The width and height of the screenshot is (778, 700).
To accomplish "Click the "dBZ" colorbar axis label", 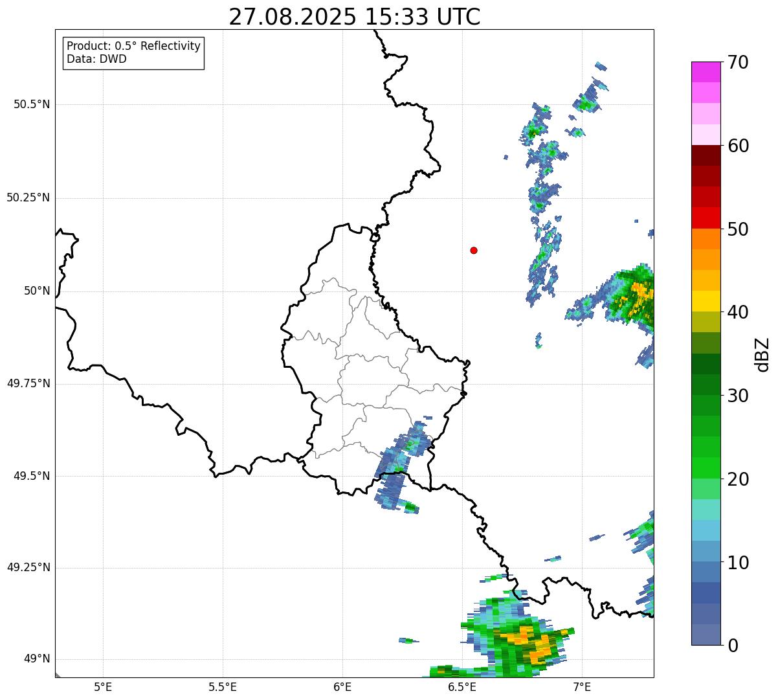I will coord(762,354).
